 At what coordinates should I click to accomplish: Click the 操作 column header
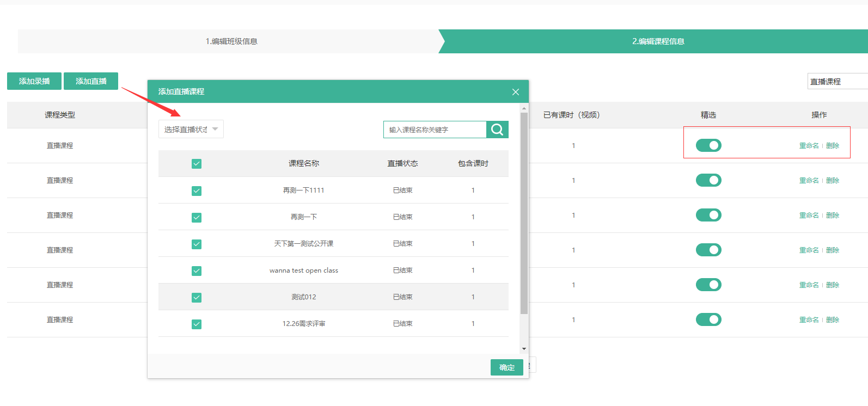tap(819, 115)
